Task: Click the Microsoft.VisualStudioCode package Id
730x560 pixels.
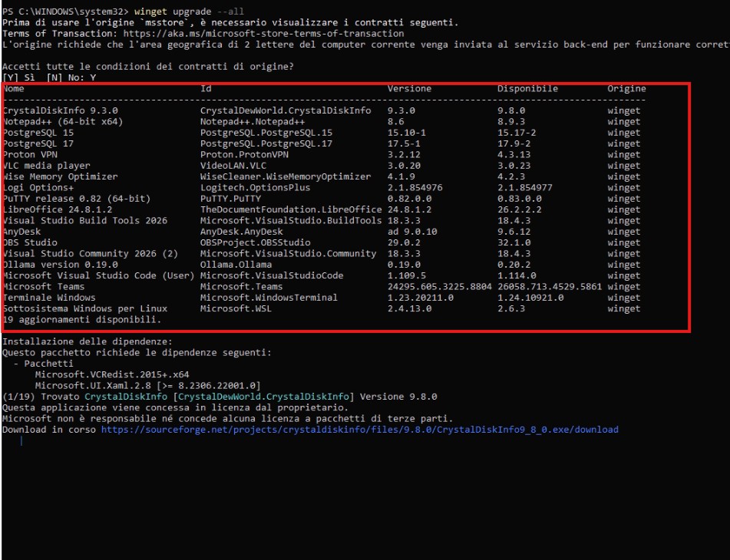Action: pos(272,275)
